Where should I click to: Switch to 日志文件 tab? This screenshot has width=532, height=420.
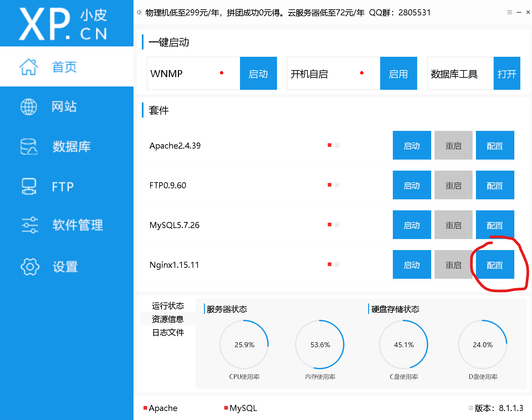coord(168,333)
